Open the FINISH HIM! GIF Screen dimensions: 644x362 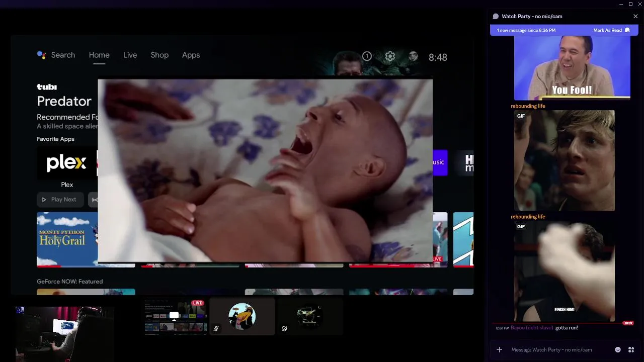click(x=564, y=271)
